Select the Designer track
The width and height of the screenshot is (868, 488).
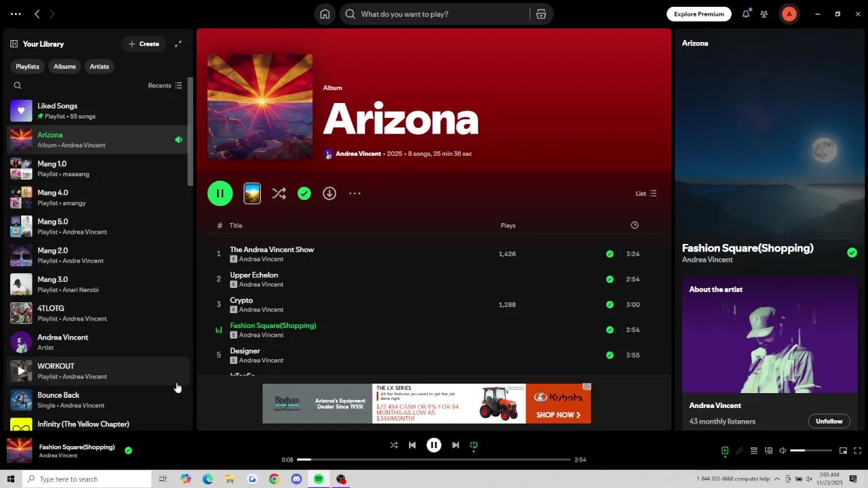pyautogui.click(x=434, y=355)
